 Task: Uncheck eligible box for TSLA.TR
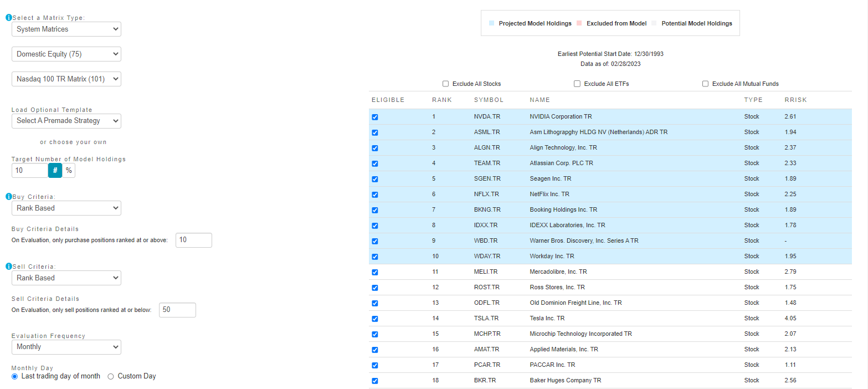pyautogui.click(x=375, y=319)
